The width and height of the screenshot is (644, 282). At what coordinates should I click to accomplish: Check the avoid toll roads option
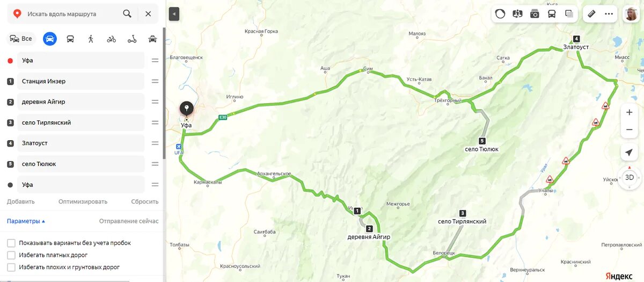pyautogui.click(x=11, y=255)
